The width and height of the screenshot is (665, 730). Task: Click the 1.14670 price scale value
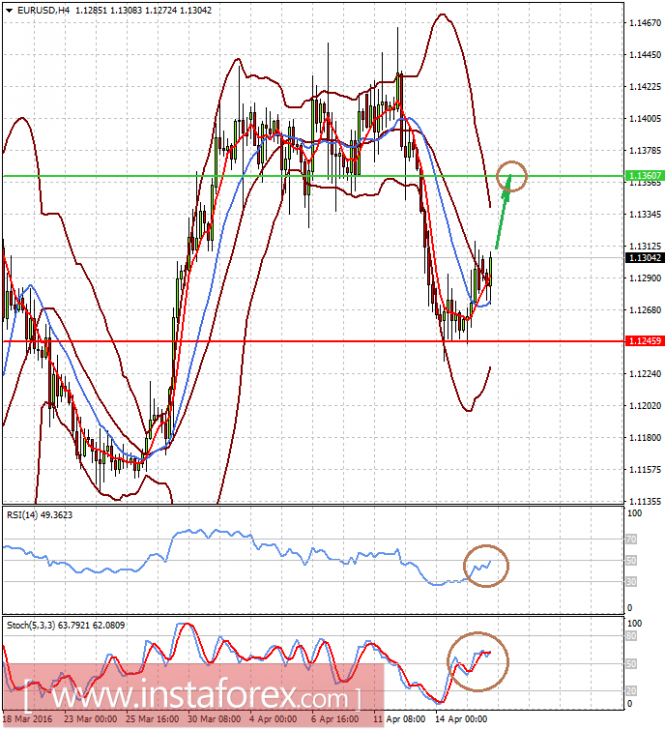click(645, 22)
